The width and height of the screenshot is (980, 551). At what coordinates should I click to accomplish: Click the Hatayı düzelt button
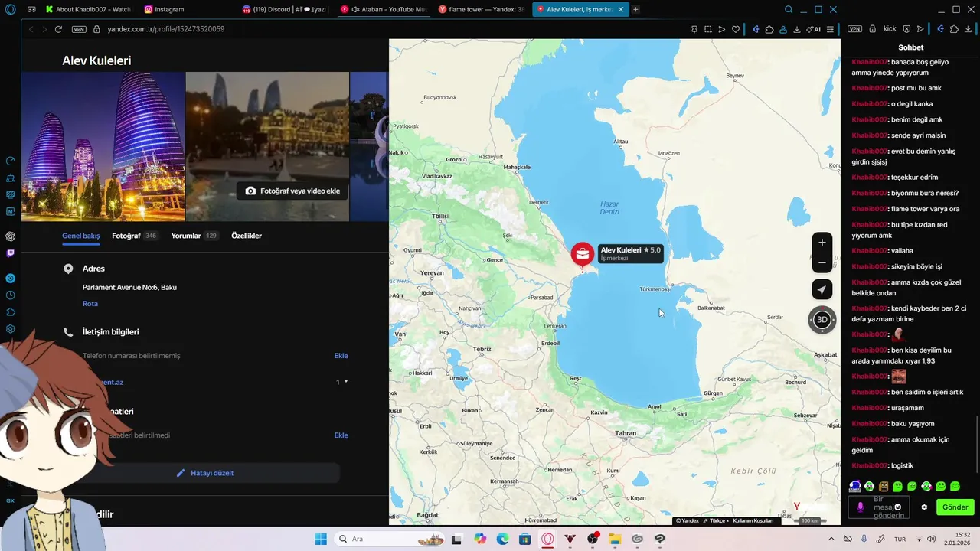[x=205, y=473]
